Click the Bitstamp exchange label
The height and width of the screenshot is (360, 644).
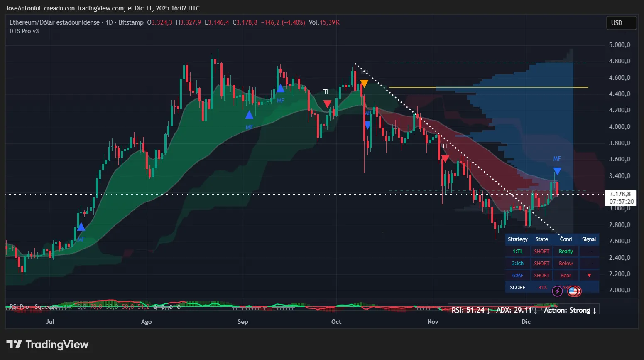pos(131,22)
